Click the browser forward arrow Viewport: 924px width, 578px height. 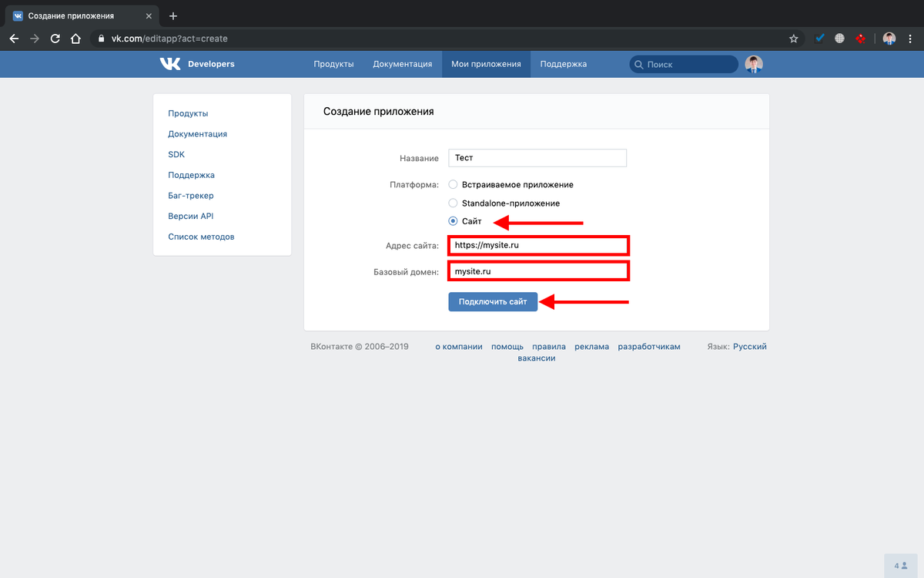[35, 38]
